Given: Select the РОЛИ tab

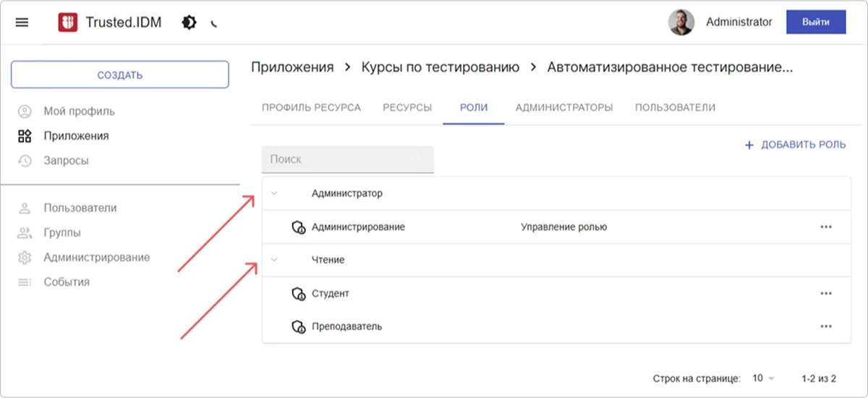Looking at the screenshot, I should tap(474, 107).
